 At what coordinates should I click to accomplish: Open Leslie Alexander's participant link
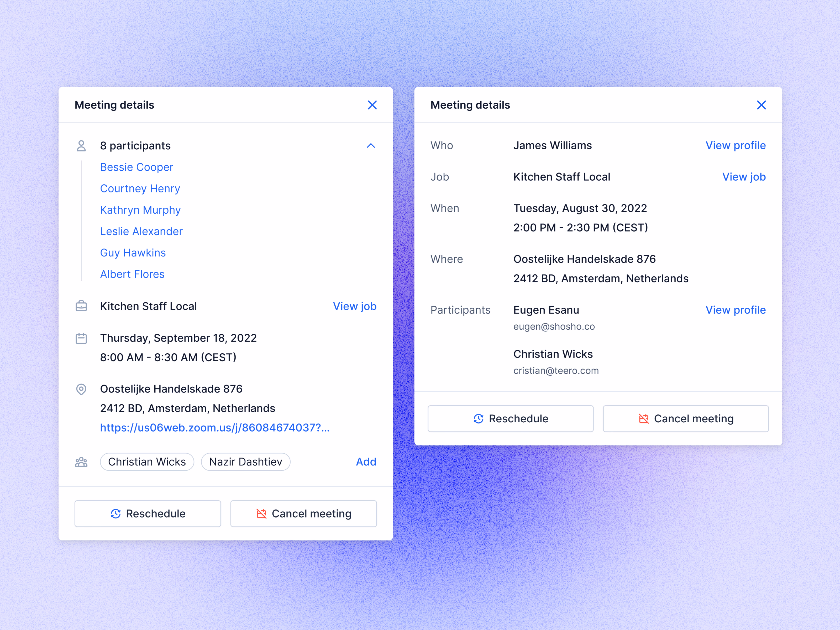click(x=141, y=231)
